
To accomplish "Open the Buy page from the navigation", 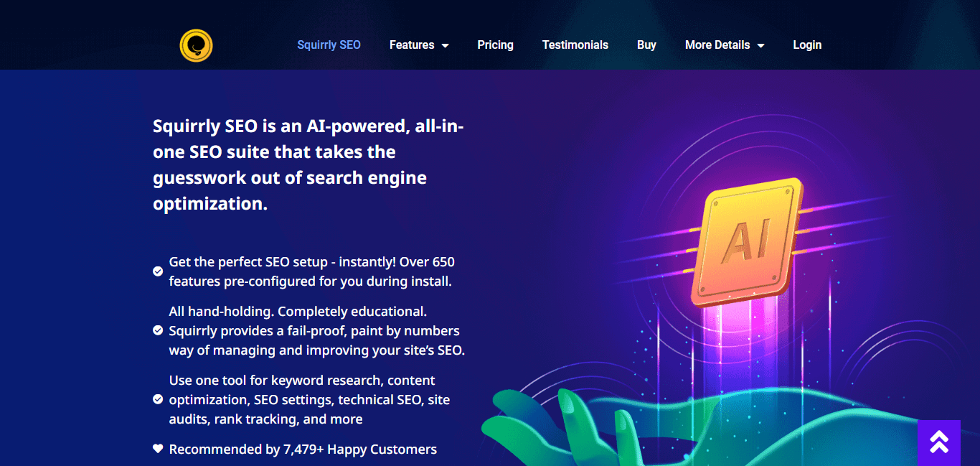I will point(646,45).
